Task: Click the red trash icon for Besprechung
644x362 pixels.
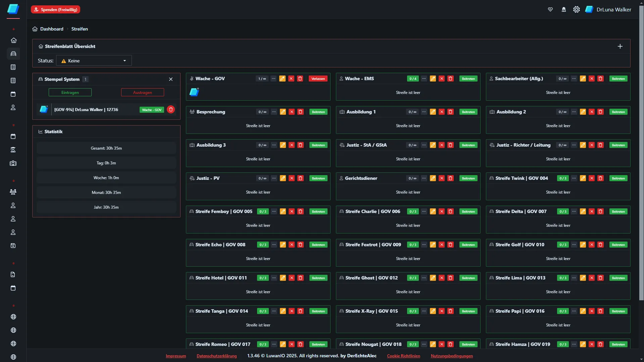Action: (x=300, y=112)
